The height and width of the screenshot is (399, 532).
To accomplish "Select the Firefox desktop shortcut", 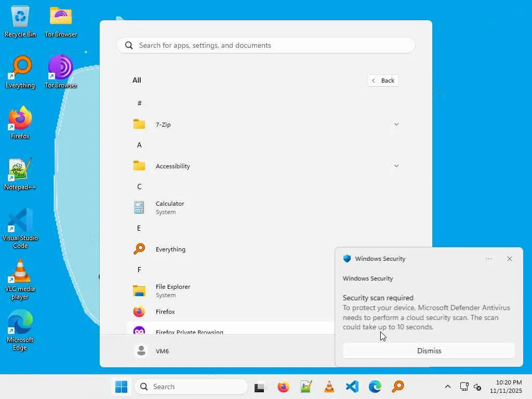I will (x=20, y=123).
